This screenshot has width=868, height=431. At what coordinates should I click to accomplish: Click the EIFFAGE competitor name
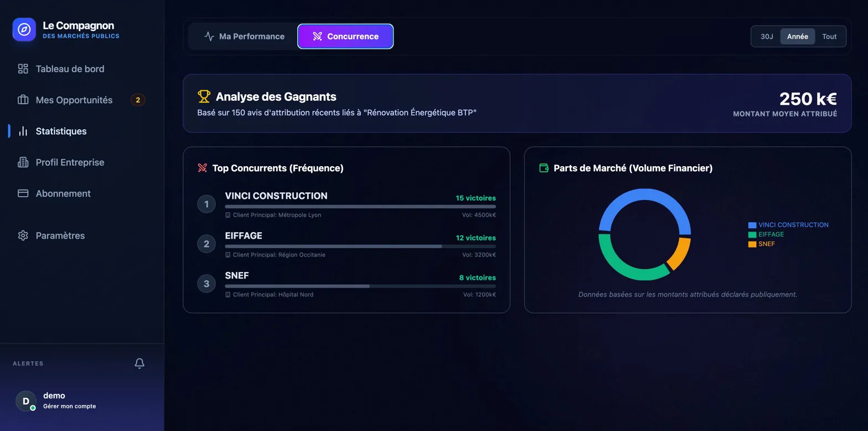(x=244, y=236)
